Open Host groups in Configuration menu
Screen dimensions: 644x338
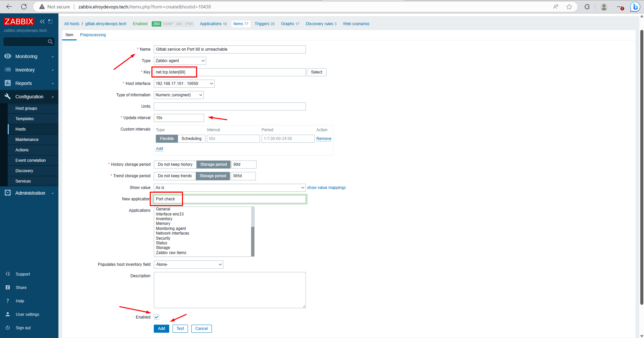coord(26,108)
